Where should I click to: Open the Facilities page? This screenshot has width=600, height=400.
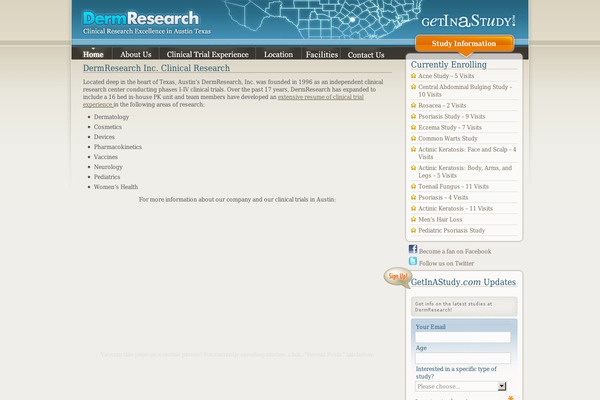coord(322,54)
